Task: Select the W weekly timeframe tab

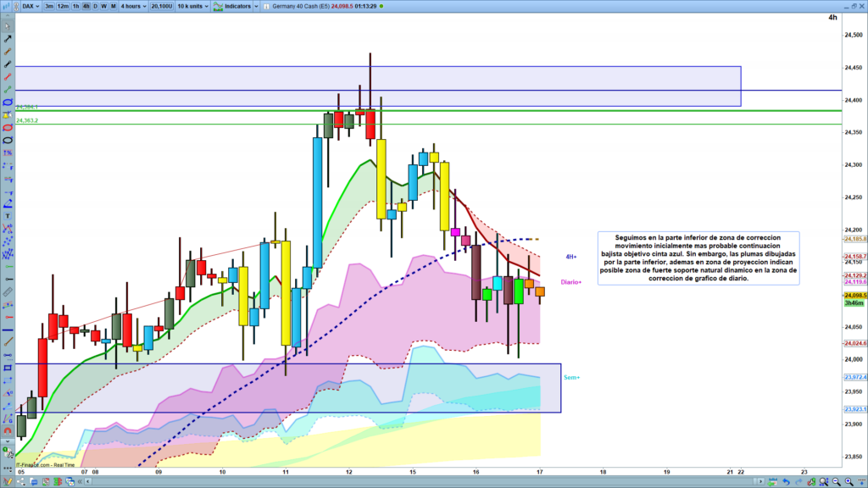Action: click(x=103, y=6)
